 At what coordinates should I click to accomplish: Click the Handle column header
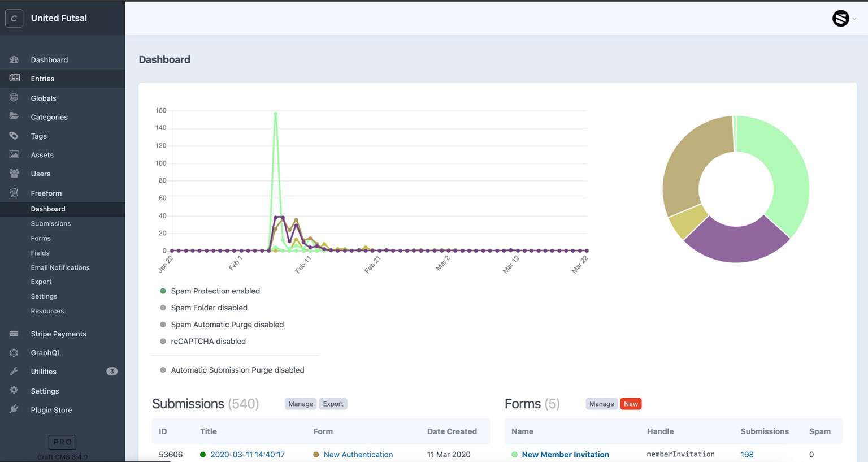pos(660,431)
